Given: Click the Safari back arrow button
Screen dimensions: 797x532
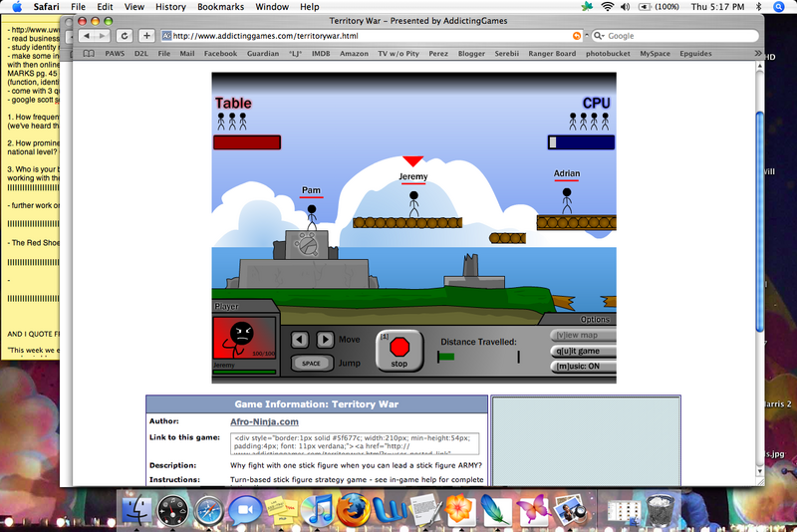Looking at the screenshot, I should (x=87, y=36).
